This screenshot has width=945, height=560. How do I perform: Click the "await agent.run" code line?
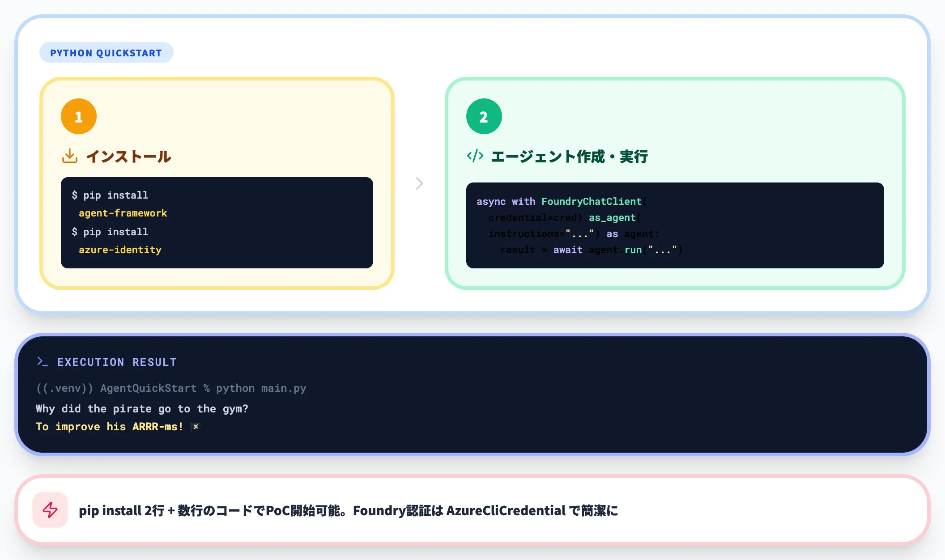pos(591,250)
